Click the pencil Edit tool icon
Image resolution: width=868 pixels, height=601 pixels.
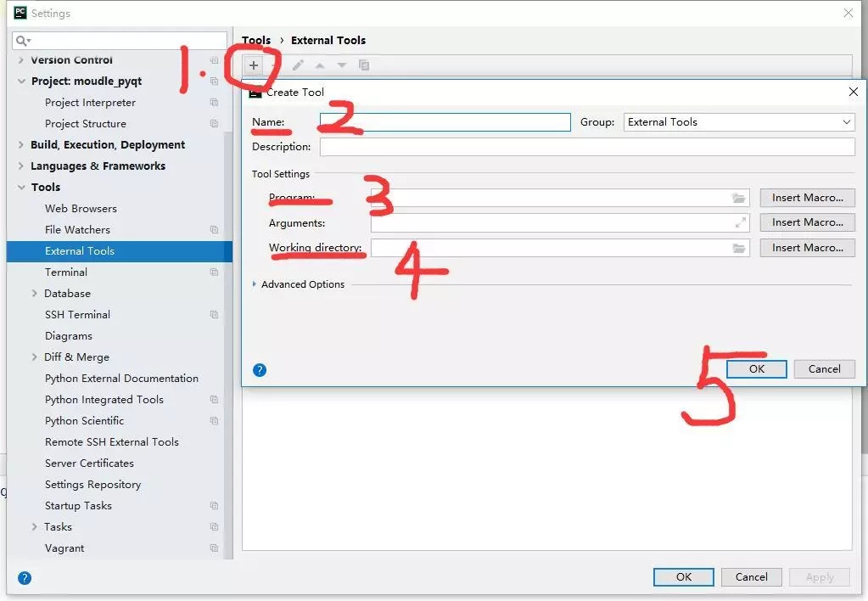tap(298, 65)
